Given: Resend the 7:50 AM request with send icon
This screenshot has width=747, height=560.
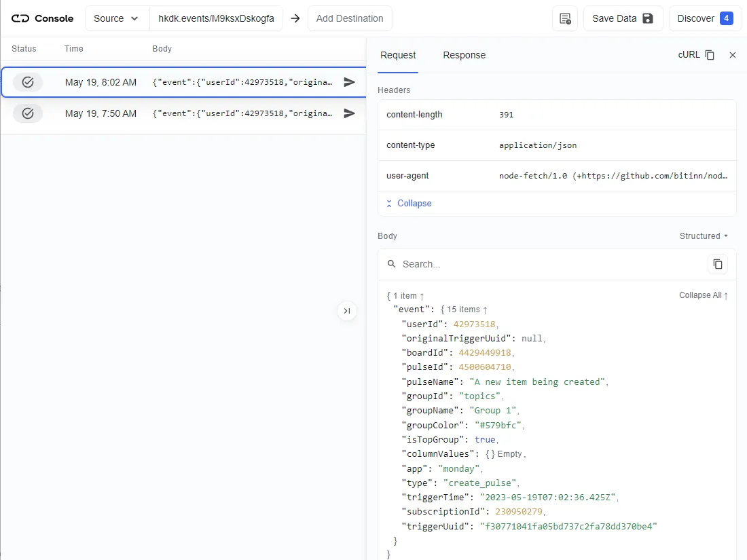Looking at the screenshot, I should (x=350, y=113).
